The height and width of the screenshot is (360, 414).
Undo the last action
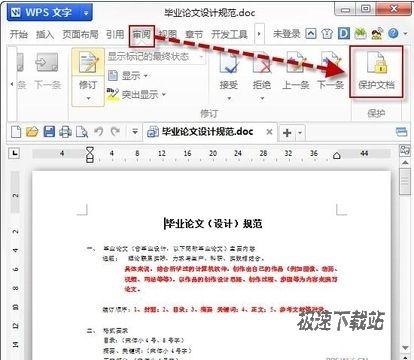(x=99, y=131)
